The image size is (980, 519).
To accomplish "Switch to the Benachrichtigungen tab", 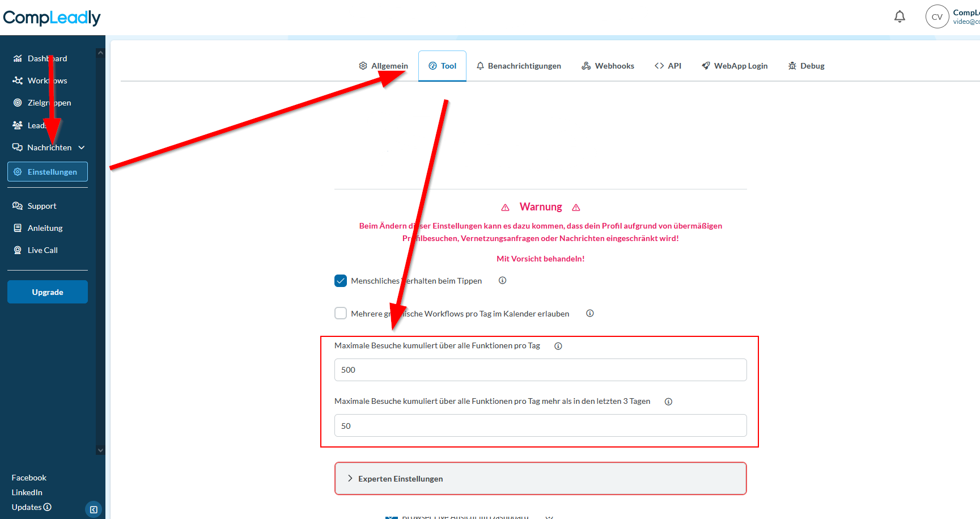I will [x=519, y=66].
